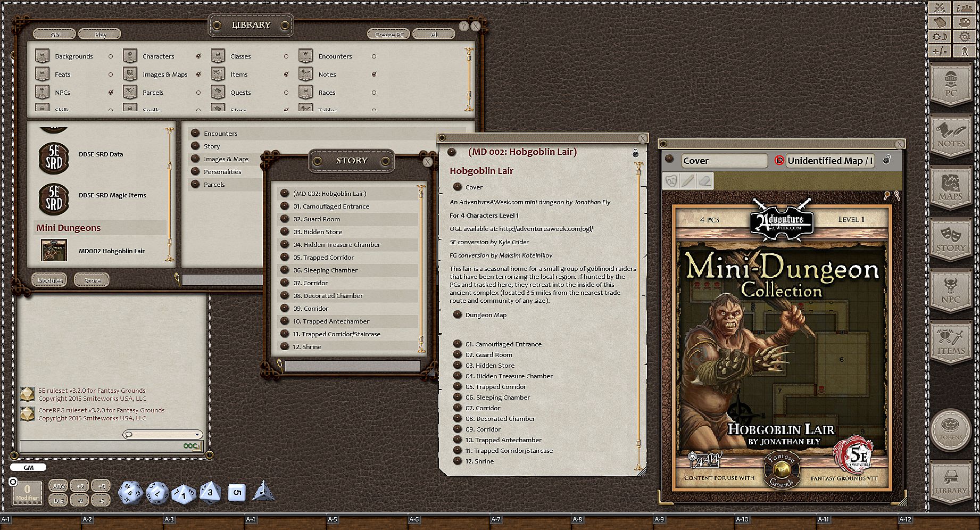Select the d20 die

(130, 492)
